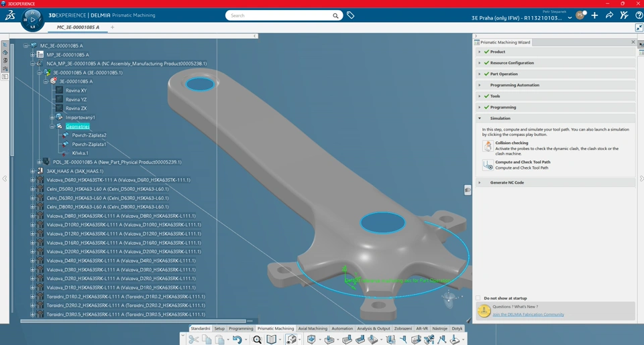Image resolution: width=644 pixels, height=345 pixels.
Task: Click the Compute and Check Tool Path icon
Action: point(488,165)
